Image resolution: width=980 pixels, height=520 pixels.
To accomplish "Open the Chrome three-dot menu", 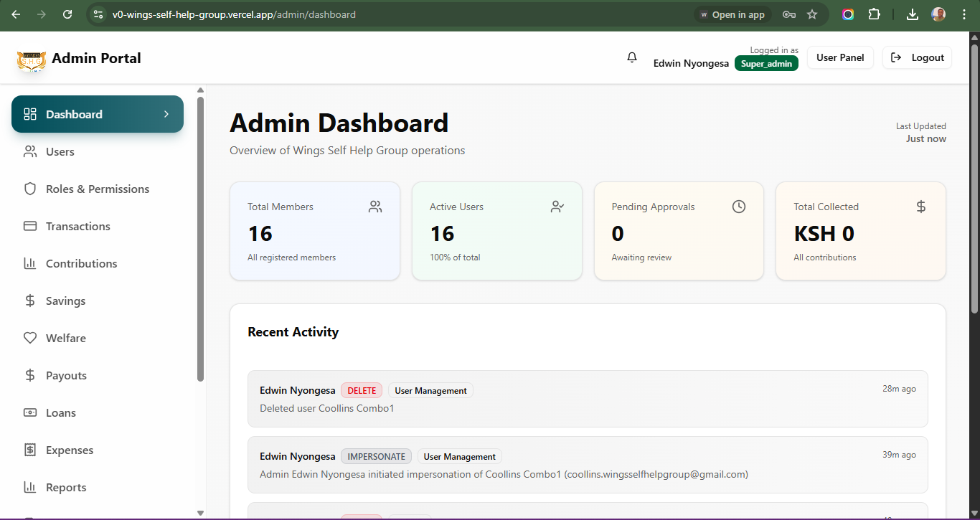I will pos(964,14).
